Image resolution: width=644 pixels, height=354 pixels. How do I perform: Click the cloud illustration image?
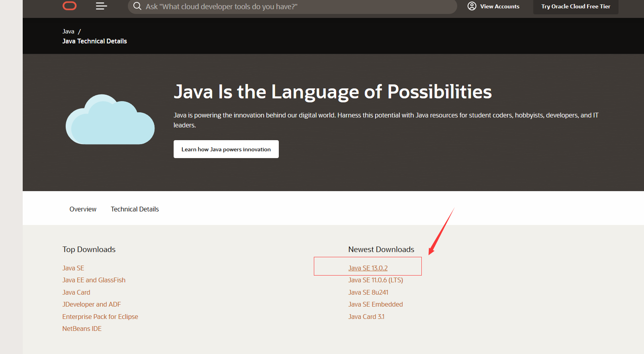(110, 119)
